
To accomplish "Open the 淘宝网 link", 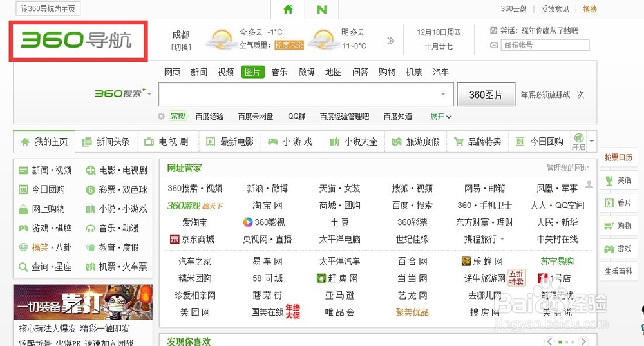I will pos(267,206).
